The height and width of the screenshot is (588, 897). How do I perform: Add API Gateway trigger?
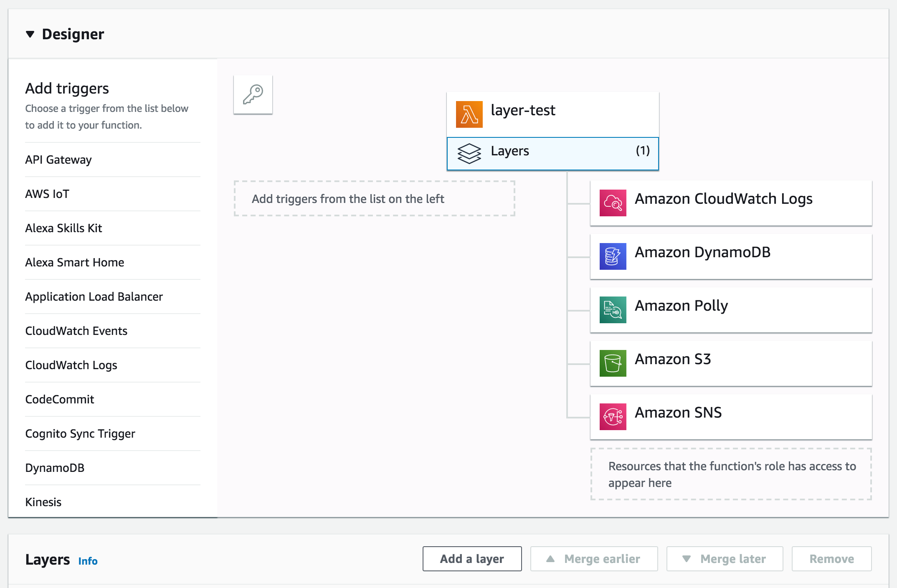pos(58,160)
